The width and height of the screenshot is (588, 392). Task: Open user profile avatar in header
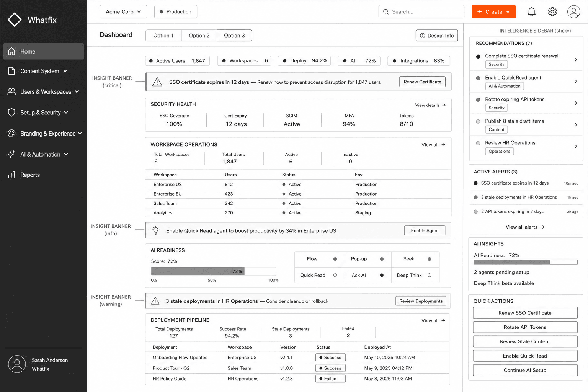pyautogui.click(x=573, y=12)
